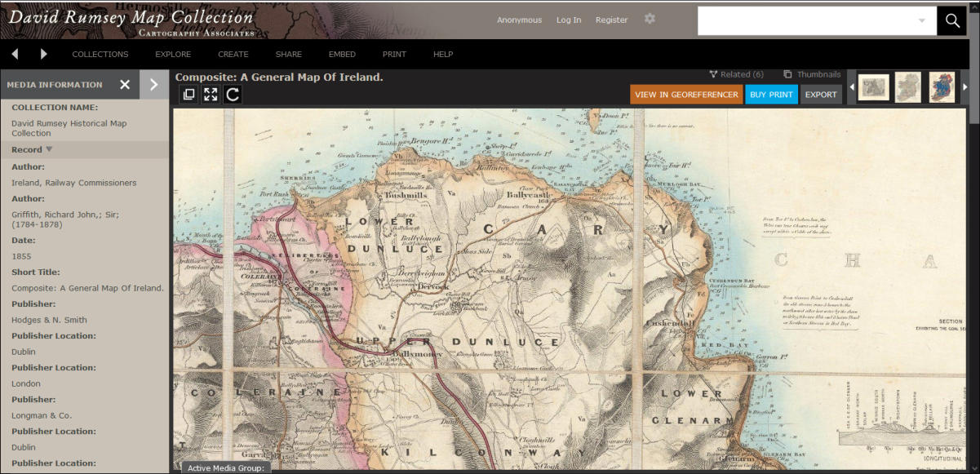Open the Help menu
Viewport: 980px width, 474px height.
click(443, 55)
